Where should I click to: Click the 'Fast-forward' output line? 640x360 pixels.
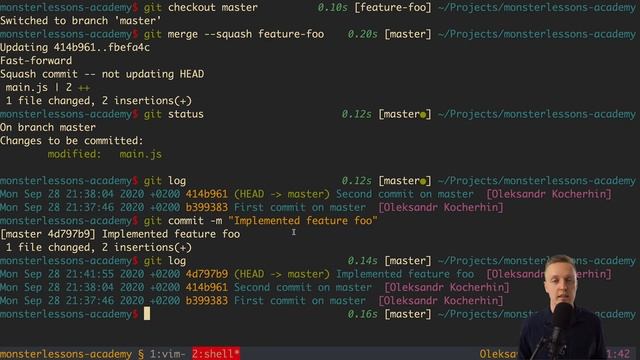(x=36, y=61)
